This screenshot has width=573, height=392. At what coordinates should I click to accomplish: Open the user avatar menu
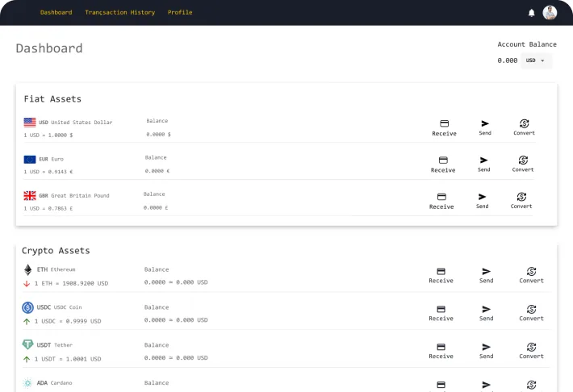(x=550, y=13)
